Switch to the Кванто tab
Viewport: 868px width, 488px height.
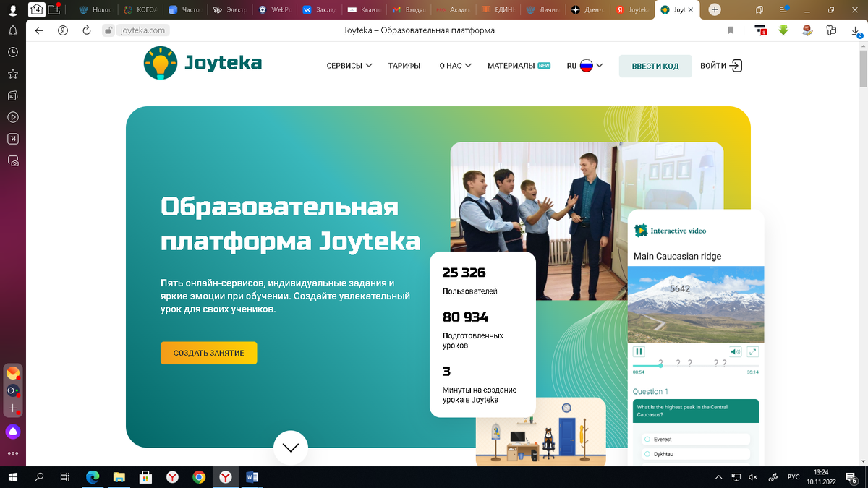point(364,10)
